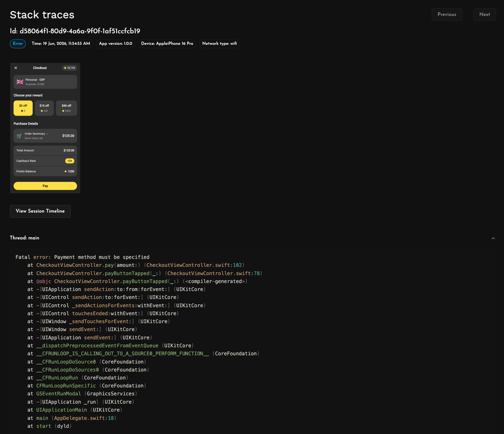The image size is (504, 434).
Task: Collapse the Thread: main section chevron
Action: tap(493, 238)
